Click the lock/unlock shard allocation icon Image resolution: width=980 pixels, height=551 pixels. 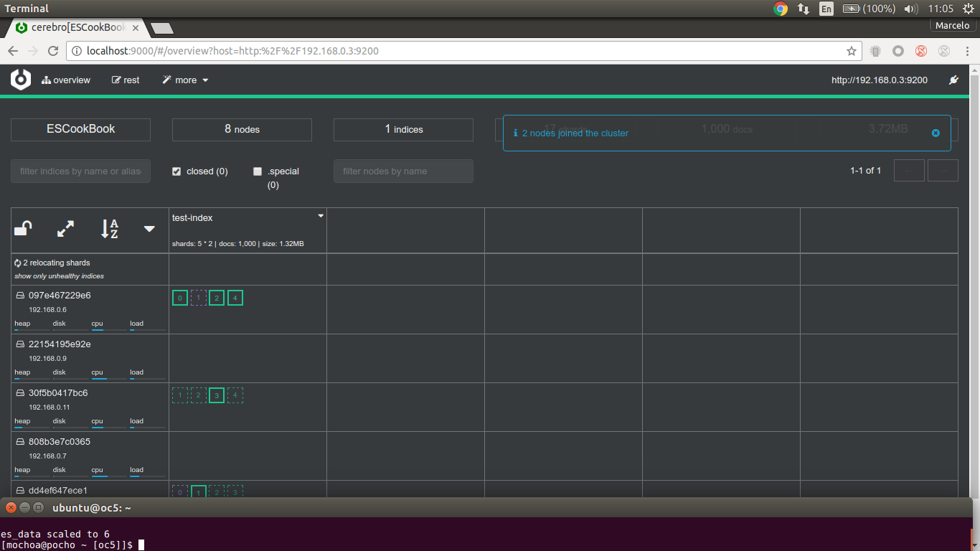pos(24,229)
